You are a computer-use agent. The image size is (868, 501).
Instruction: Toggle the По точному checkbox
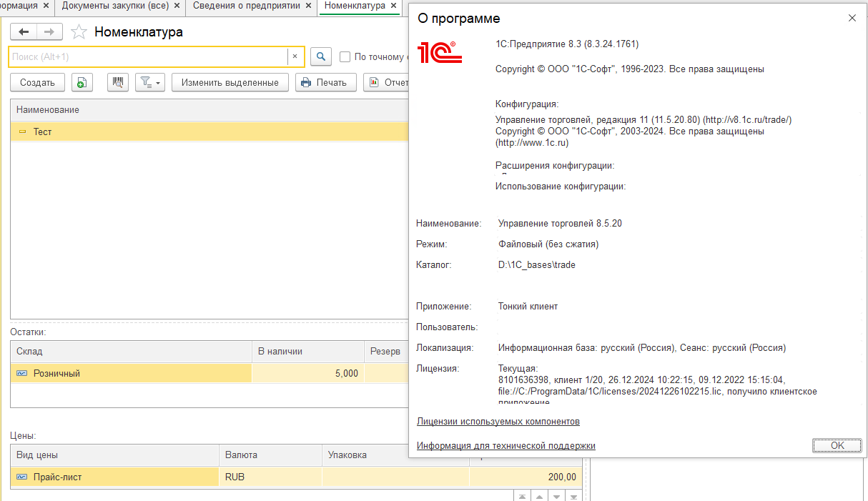coord(345,57)
